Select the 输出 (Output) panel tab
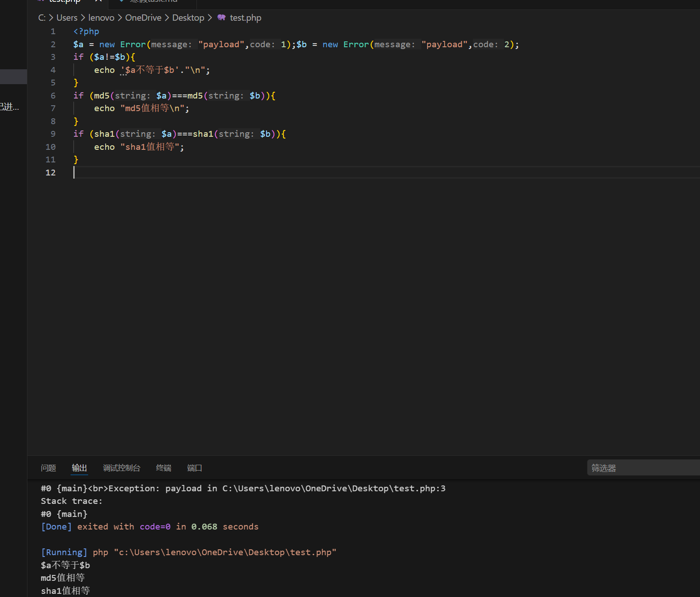This screenshot has height=597, width=700. click(x=79, y=468)
